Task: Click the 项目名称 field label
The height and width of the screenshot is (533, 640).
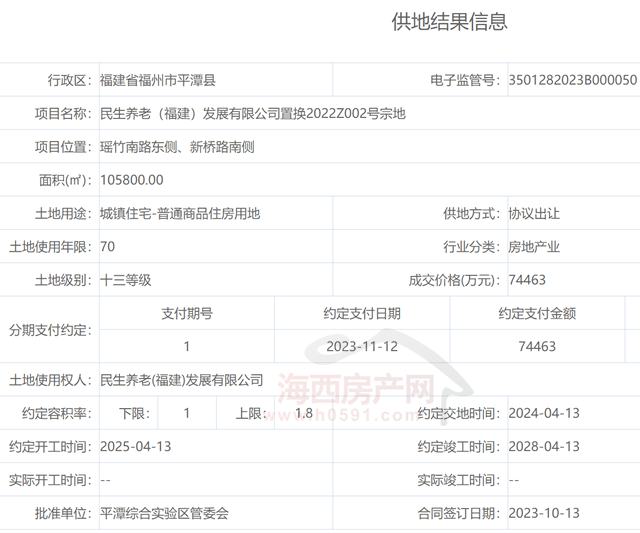Action: (x=63, y=113)
